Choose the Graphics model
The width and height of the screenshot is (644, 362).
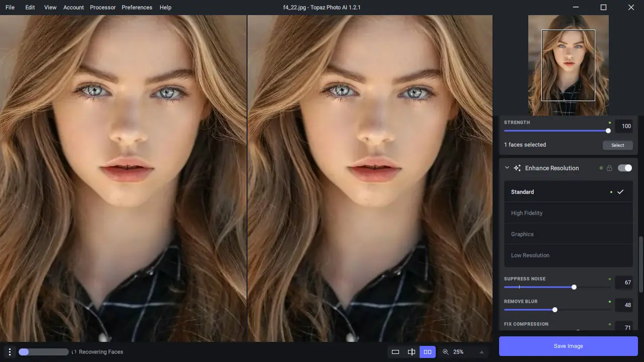[569, 234]
